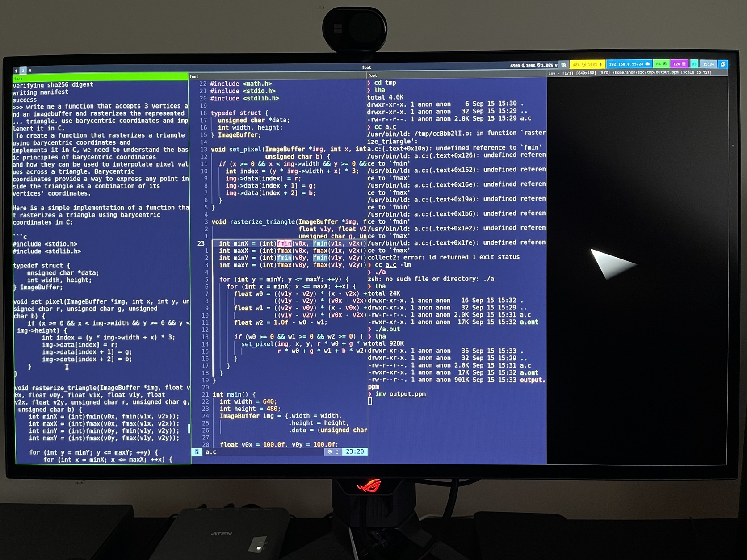Click 'total 4.0K' in the shell output
Screen dimensions: 747x560
(x=385, y=97)
